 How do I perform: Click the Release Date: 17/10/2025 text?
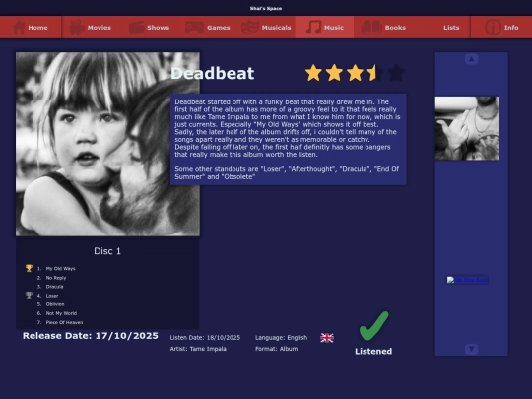point(91,336)
